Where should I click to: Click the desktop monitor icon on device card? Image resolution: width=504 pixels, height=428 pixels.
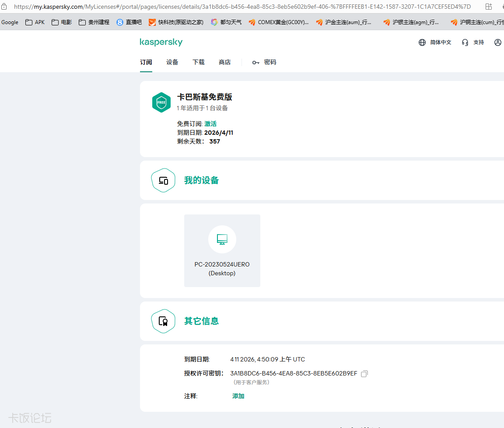tap(222, 239)
